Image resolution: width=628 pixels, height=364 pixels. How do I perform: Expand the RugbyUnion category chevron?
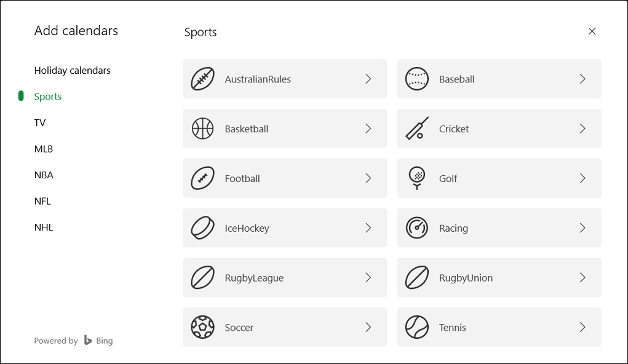click(582, 277)
